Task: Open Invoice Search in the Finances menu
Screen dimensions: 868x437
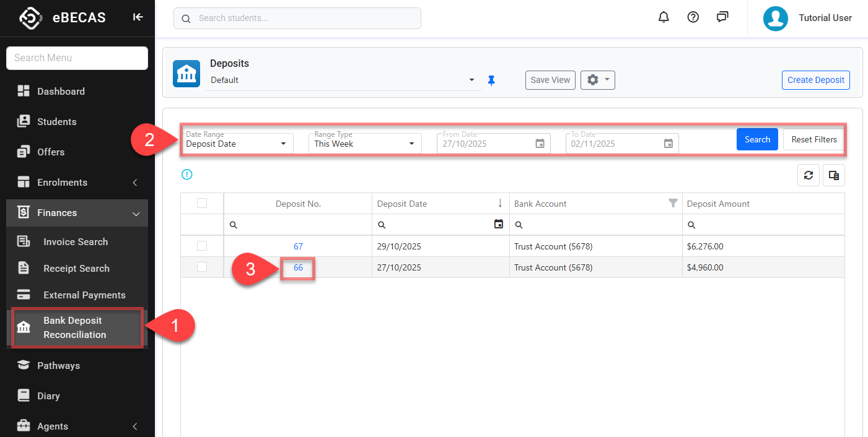Action: [76, 242]
